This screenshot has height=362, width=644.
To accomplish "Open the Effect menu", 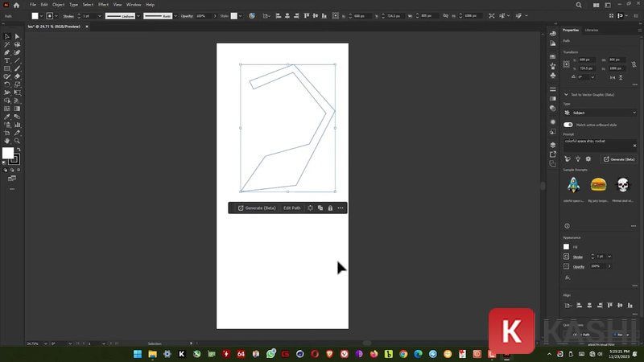I will (103, 5).
